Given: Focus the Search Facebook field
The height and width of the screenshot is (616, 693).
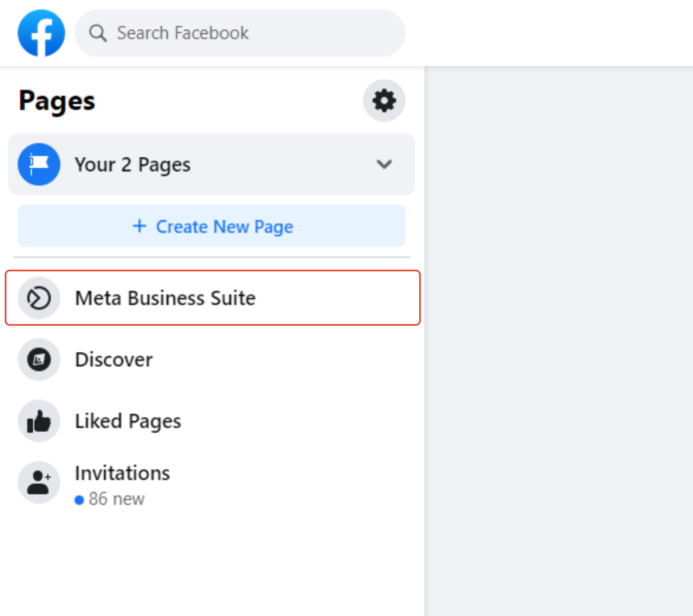Looking at the screenshot, I should click(240, 33).
